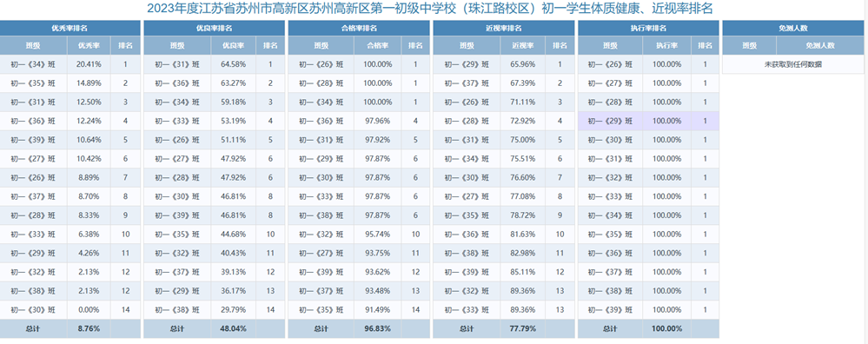Click the 10.64% cell
This screenshot has width=868, height=344.
pyautogui.click(x=89, y=139)
